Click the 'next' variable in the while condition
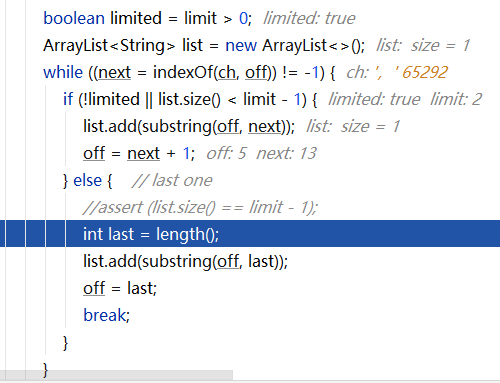Screen dimensions: 500x383 pyautogui.click(x=114, y=73)
